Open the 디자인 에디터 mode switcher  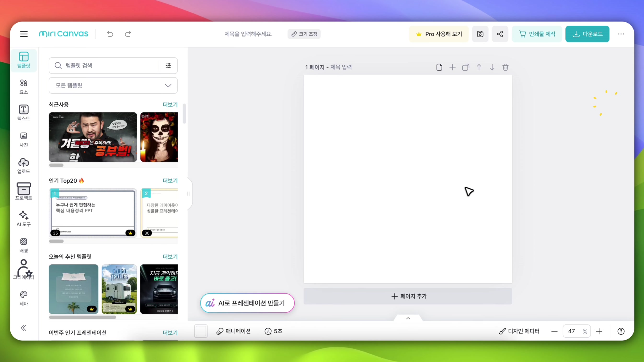tap(519, 331)
